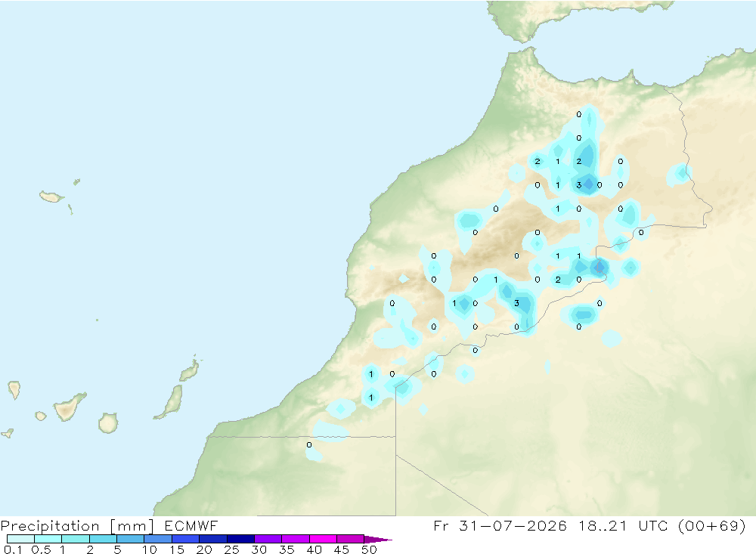Click the legend label '30'
The image size is (756, 554).
click(x=259, y=549)
